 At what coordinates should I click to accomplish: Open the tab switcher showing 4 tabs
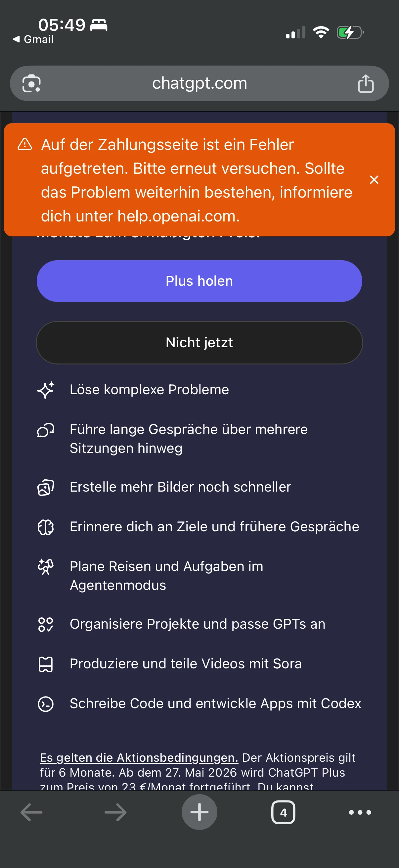(283, 812)
